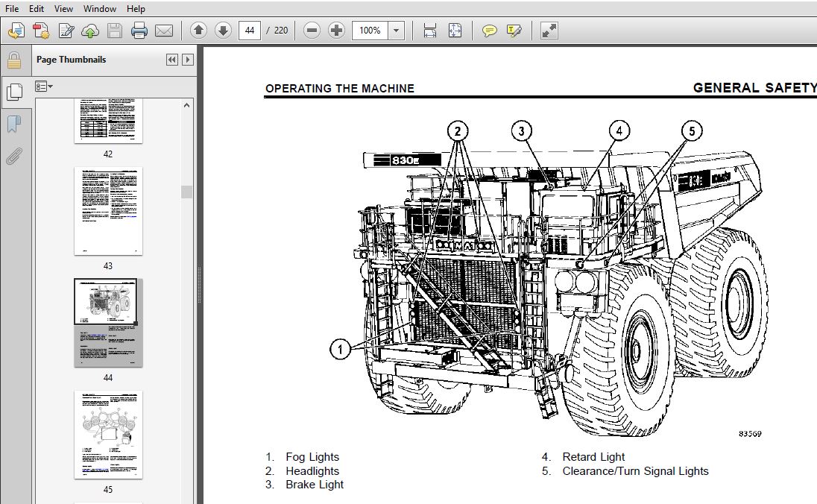
Task: Click the security lock icon in sidebar
Action: 14,60
